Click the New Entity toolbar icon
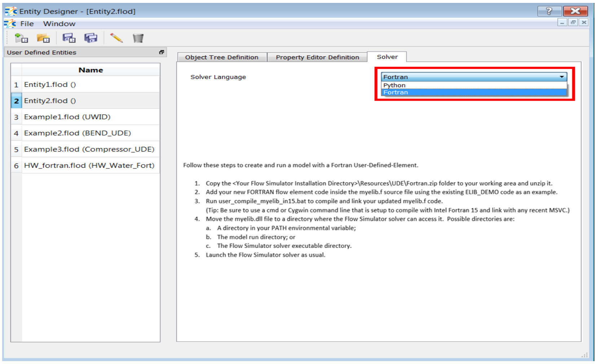The width and height of the screenshot is (598, 364). point(21,38)
